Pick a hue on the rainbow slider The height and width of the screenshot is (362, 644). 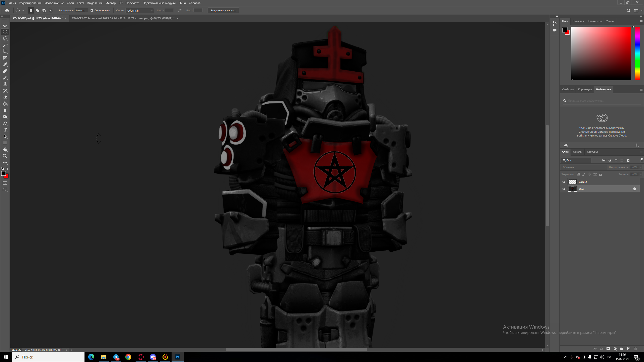click(x=637, y=53)
